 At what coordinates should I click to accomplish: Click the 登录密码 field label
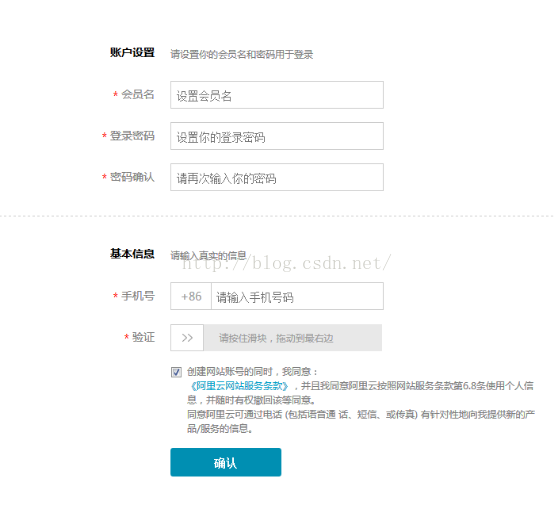(132, 136)
